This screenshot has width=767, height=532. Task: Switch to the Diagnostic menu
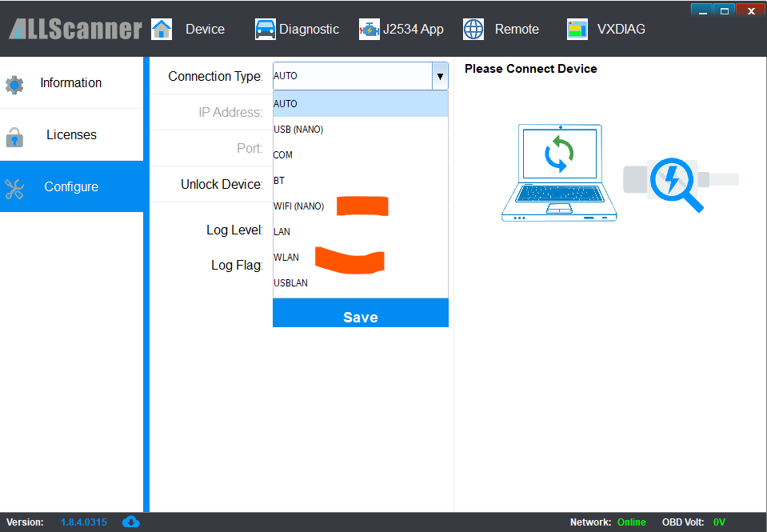[x=309, y=29]
